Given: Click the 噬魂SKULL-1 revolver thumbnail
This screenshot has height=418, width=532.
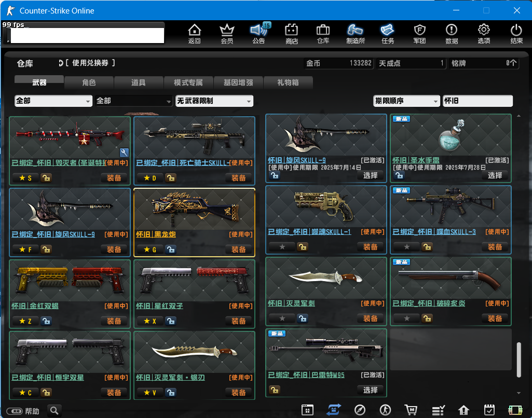Looking at the screenshot, I should (326, 207).
